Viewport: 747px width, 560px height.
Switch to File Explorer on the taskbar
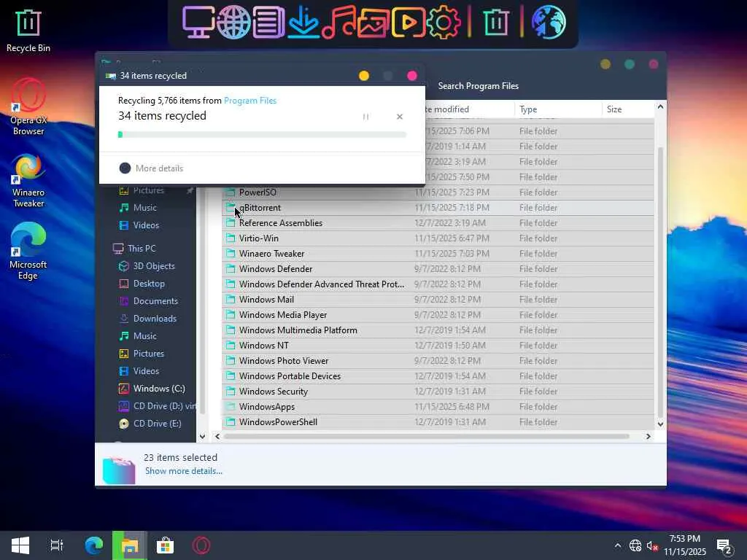[130, 545]
